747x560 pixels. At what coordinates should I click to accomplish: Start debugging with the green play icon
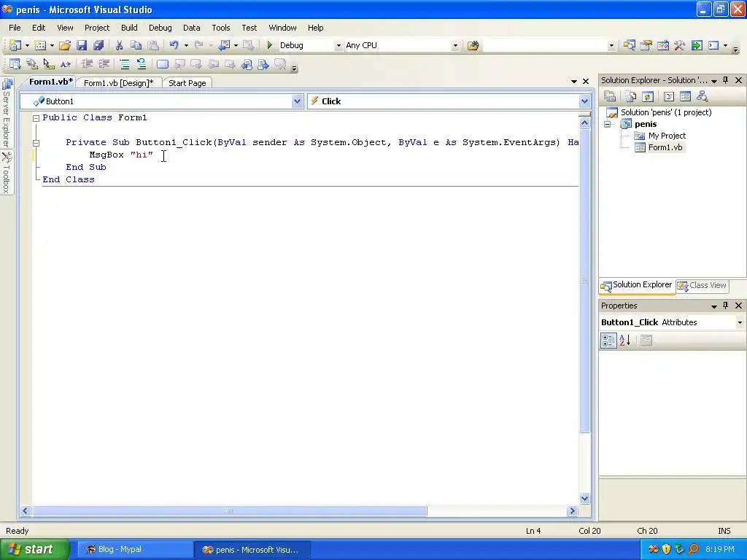pyautogui.click(x=270, y=45)
